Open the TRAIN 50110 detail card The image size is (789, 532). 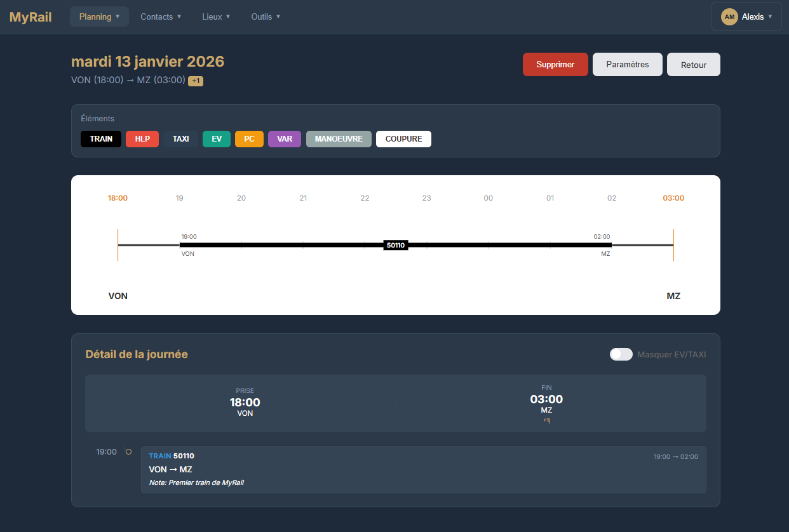(423, 470)
